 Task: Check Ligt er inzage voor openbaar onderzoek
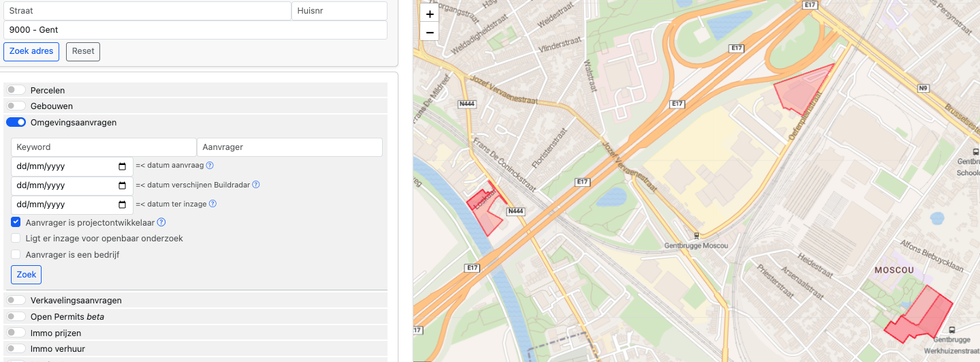pos(16,239)
